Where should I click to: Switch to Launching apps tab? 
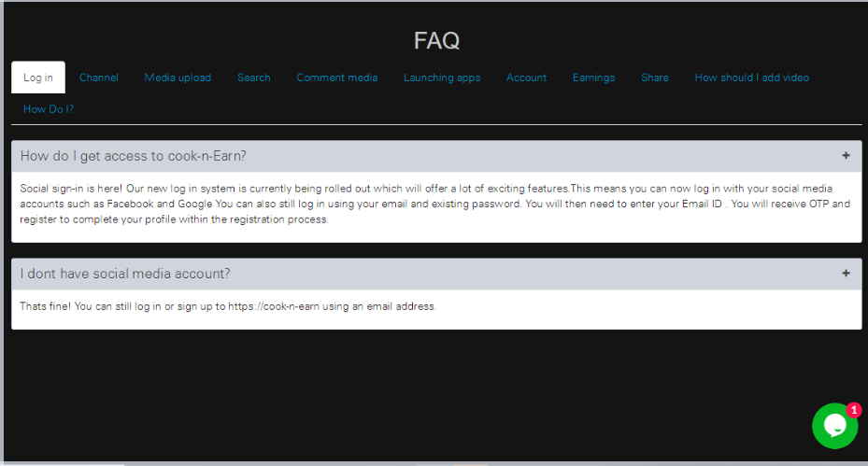442,78
